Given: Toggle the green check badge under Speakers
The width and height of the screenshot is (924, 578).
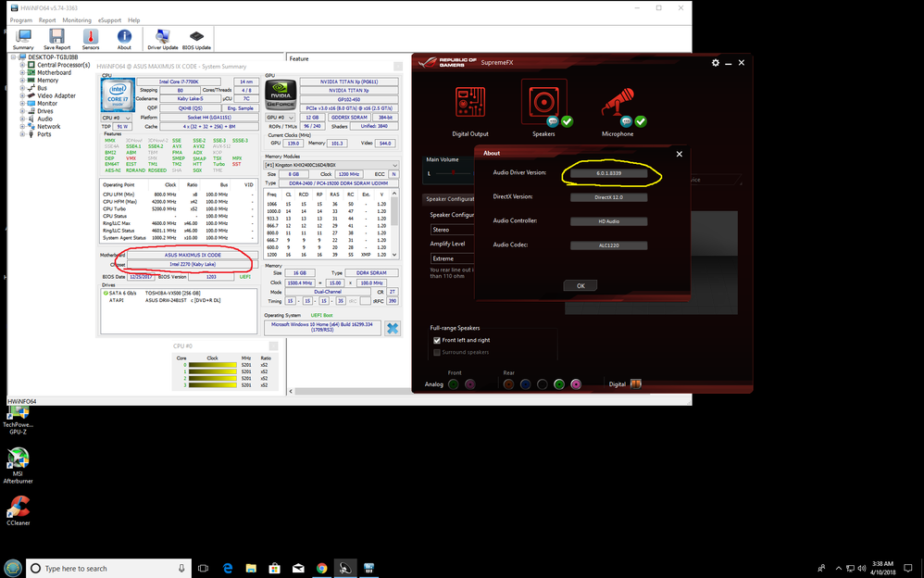Looking at the screenshot, I should [x=567, y=121].
